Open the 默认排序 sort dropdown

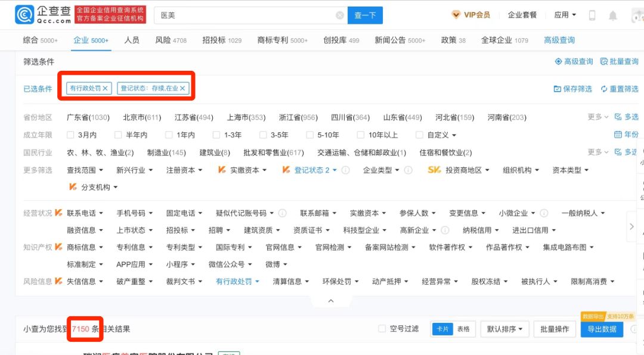point(504,329)
